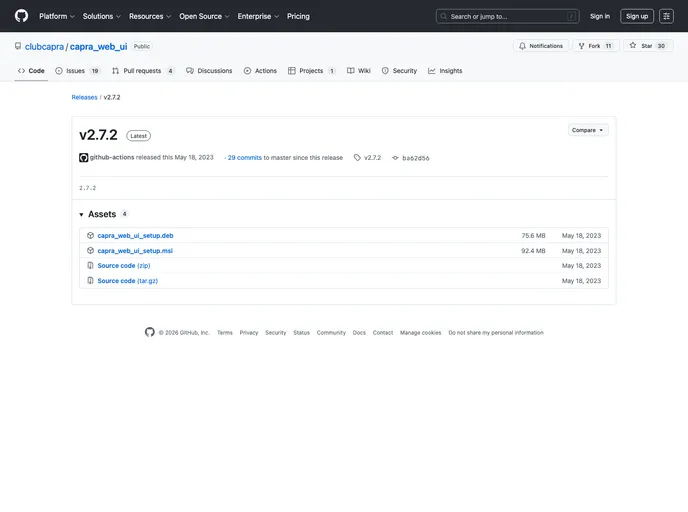The width and height of the screenshot is (688, 512).
Task: Click Manage cookies in footer
Action: click(420, 333)
